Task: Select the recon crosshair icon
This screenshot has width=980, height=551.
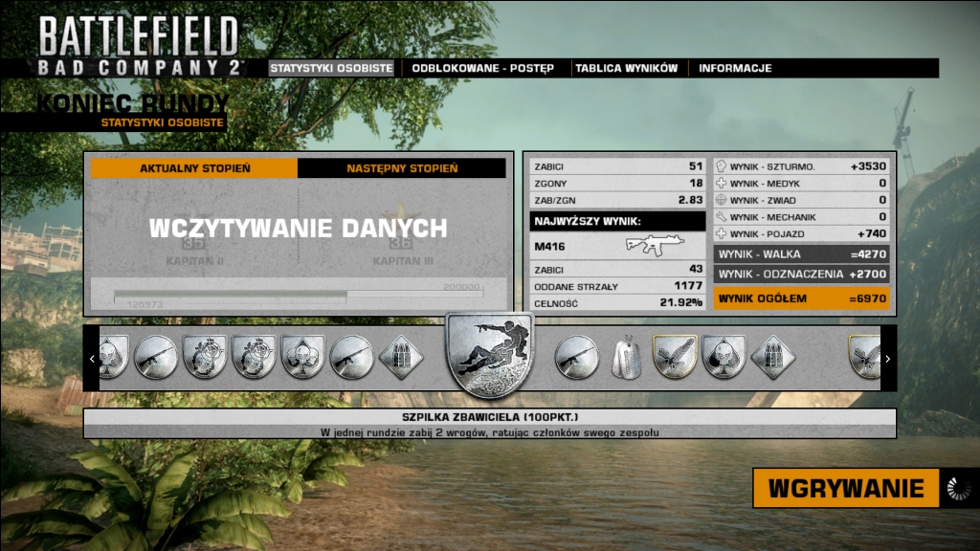Action: pos(722,200)
